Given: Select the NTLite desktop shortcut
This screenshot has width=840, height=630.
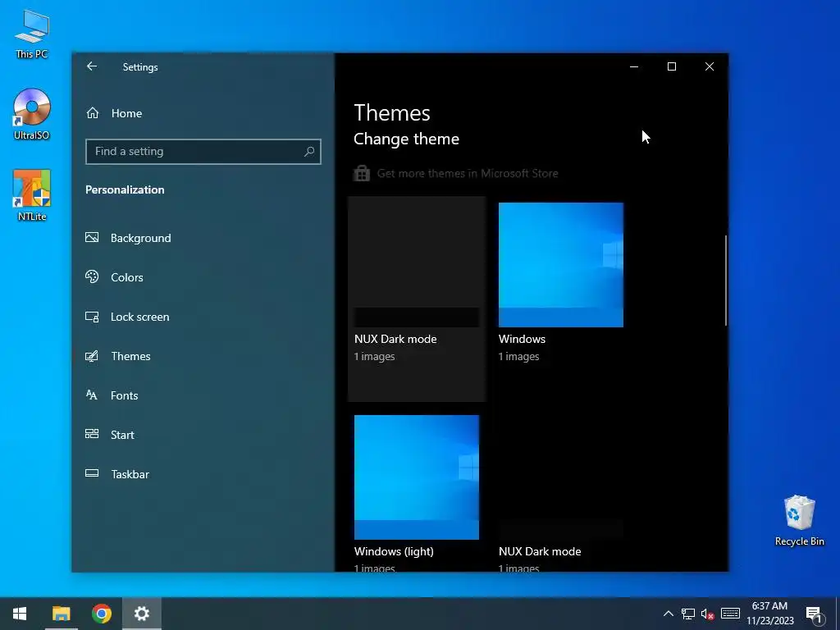Looking at the screenshot, I should [x=32, y=195].
